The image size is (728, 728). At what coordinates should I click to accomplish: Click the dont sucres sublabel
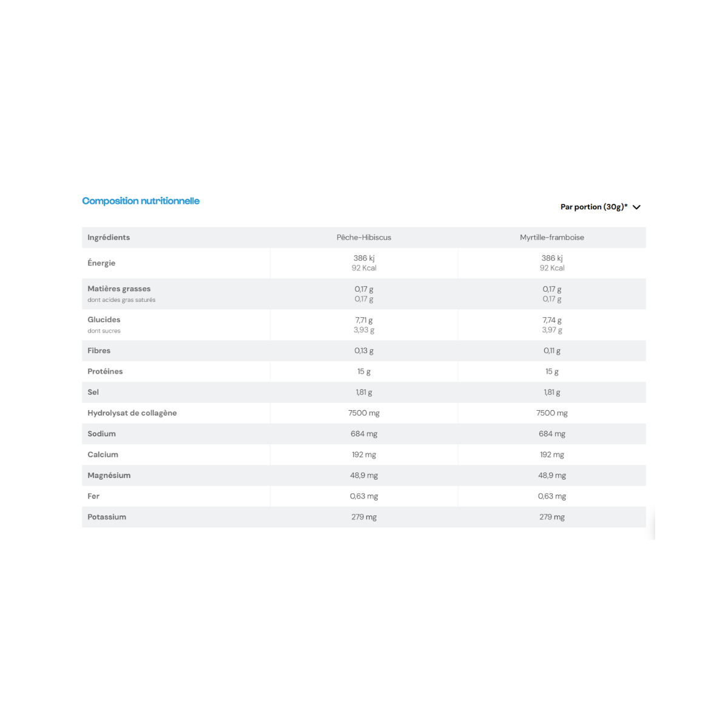(104, 331)
